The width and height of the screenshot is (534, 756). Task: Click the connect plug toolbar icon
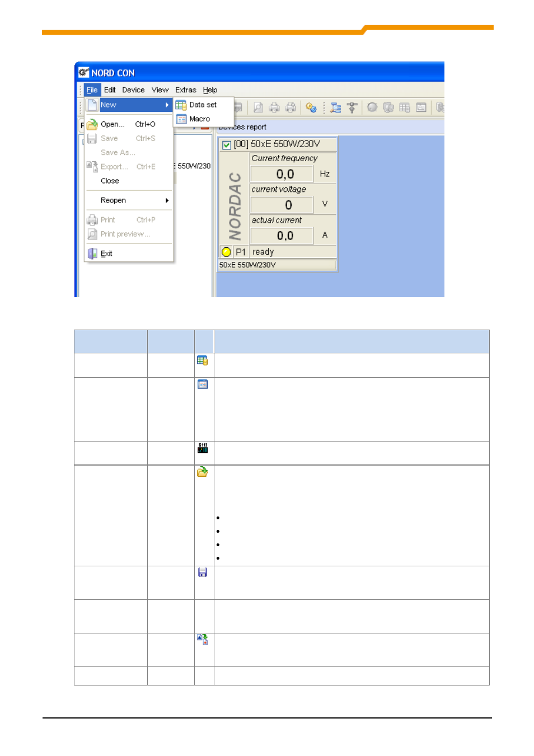click(x=352, y=107)
